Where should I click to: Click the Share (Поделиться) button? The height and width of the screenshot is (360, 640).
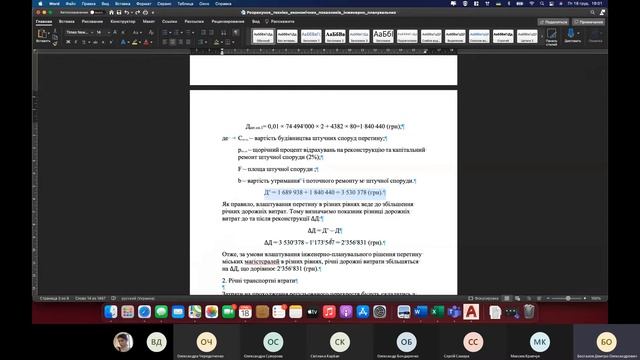(x=554, y=22)
